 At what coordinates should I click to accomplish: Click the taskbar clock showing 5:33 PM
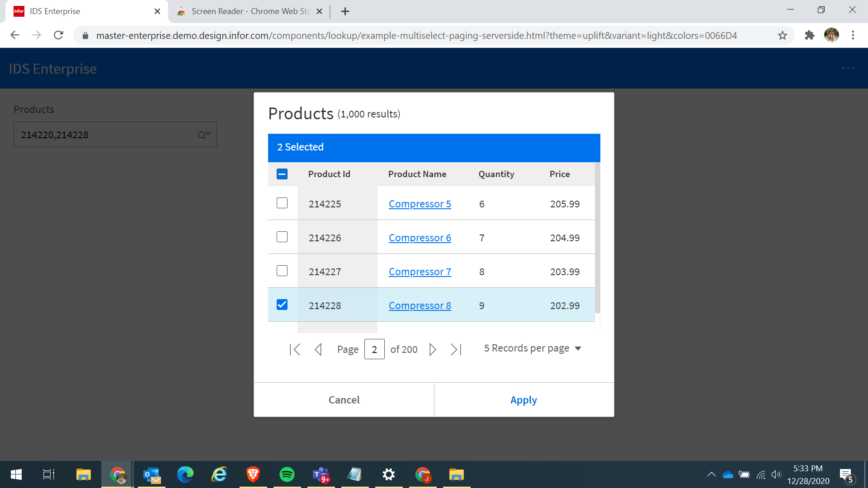click(808, 474)
